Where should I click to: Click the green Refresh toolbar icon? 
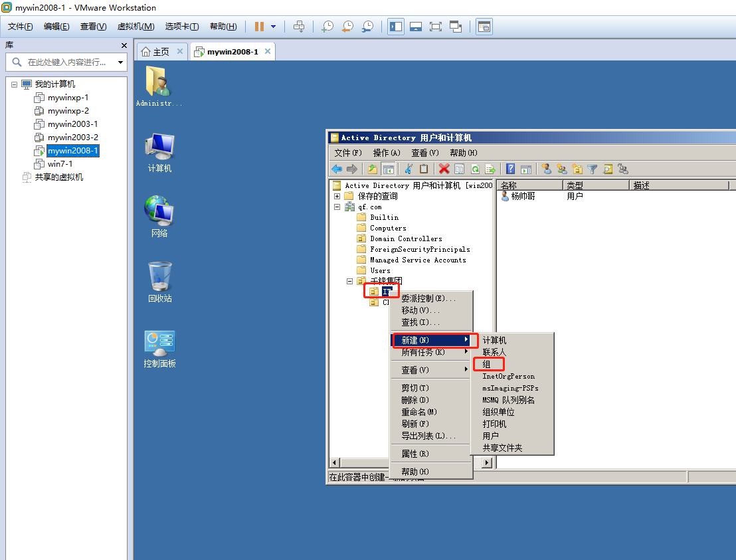click(475, 169)
